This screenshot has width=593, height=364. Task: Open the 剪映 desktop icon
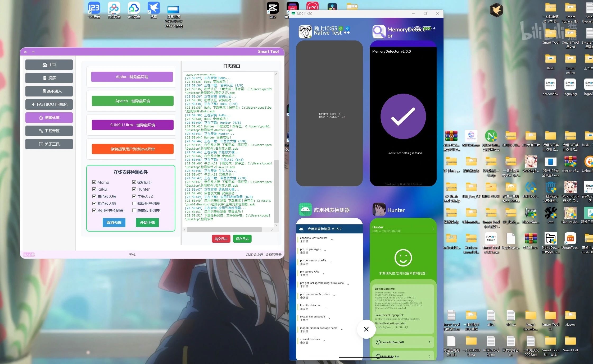273,10
